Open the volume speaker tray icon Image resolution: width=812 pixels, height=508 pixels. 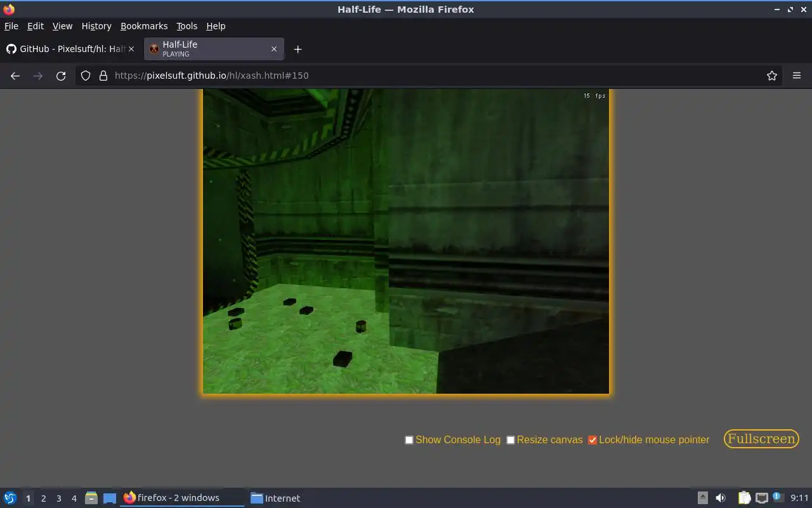(x=721, y=498)
